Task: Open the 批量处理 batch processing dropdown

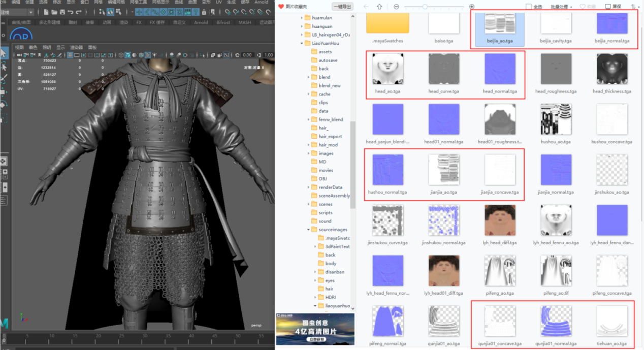Action: (561, 7)
